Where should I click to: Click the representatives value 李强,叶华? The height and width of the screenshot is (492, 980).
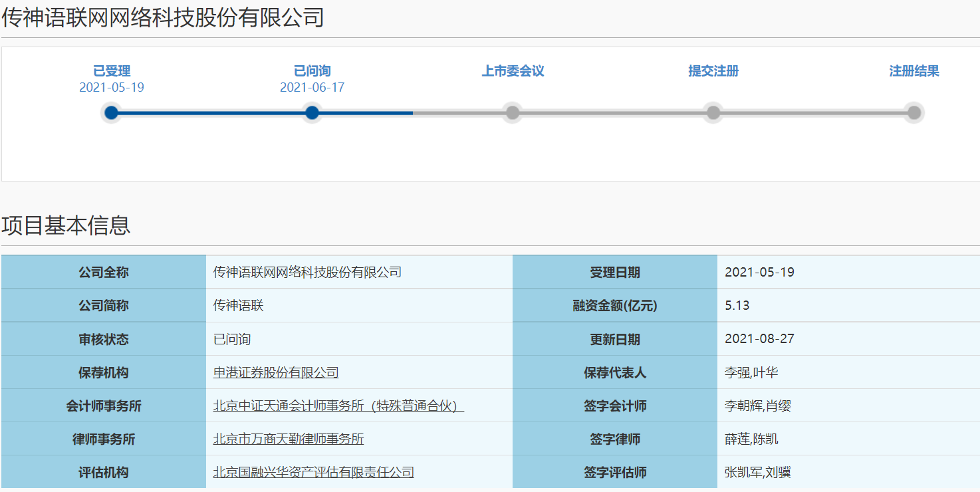751,372
